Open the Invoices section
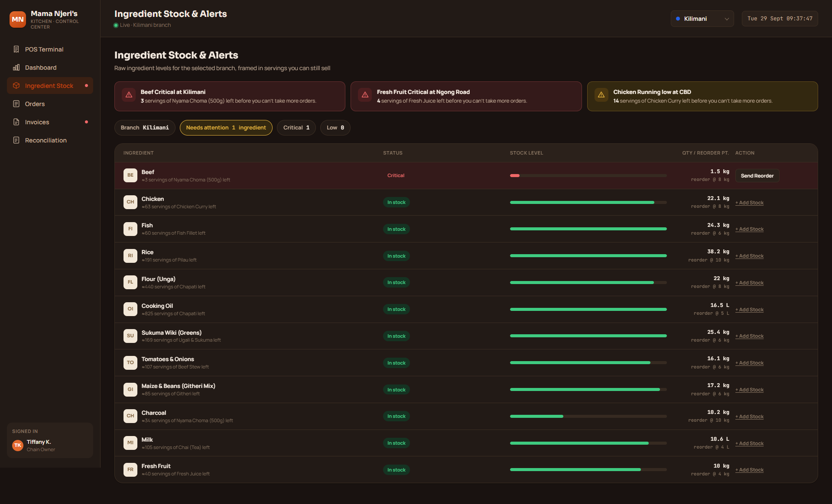 click(50, 122)
